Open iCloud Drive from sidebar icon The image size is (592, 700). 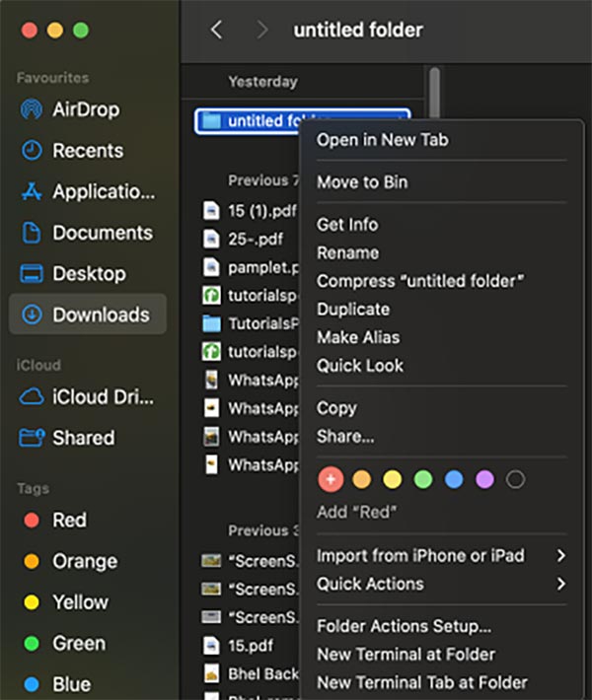click(32, 396)
